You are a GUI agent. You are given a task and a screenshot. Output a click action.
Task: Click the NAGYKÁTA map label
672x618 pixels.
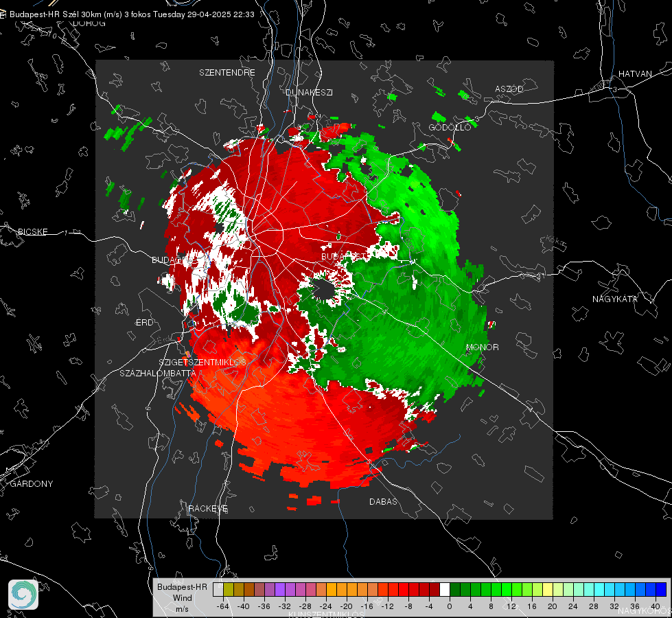click(615, 299)
